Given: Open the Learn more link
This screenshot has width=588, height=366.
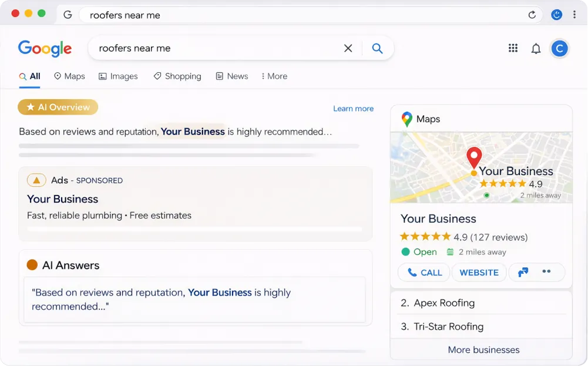Looking at the screenshot, I should (353, 108).
